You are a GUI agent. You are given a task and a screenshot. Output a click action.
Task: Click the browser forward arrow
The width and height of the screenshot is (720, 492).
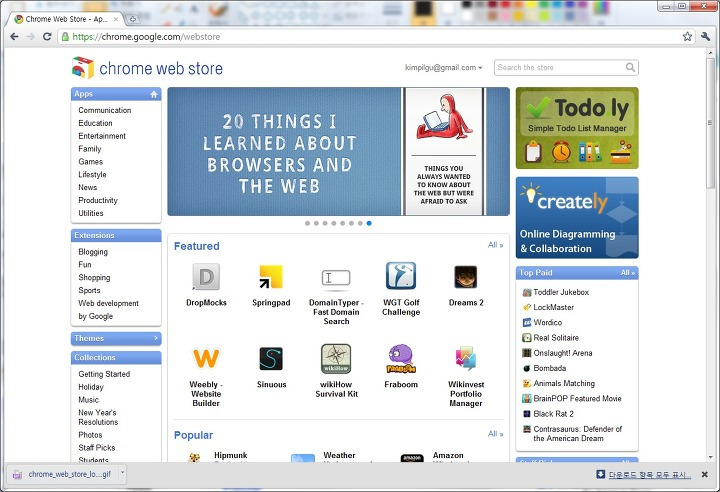pos(31,37)
